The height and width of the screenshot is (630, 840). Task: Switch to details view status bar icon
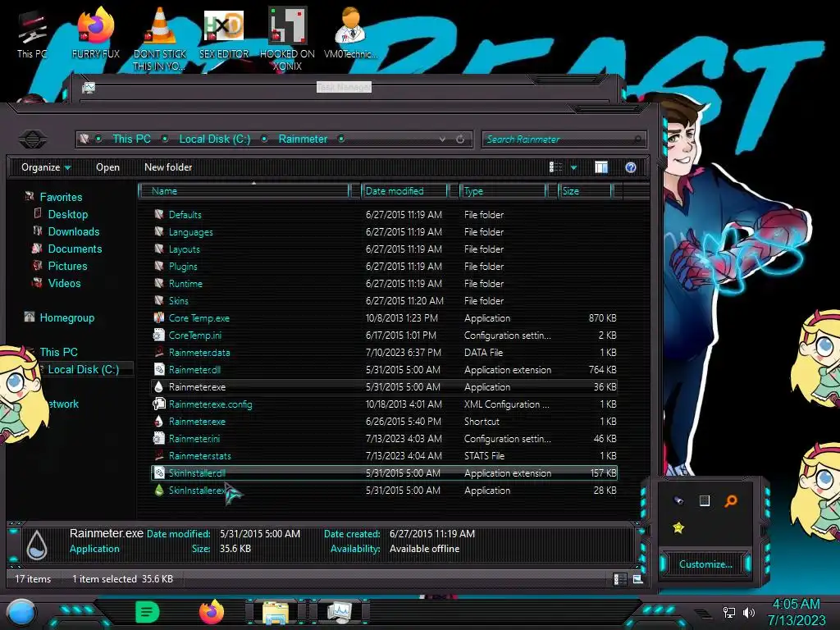click(620, 579)
